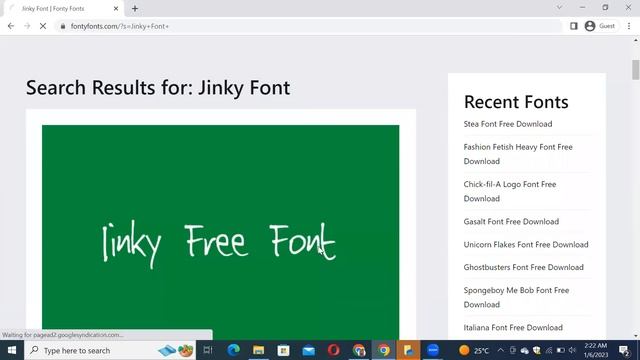Image resolution: width=640 pixels, height=360 pixels.
Task: Show hidden system tray icons
Action: coord(501,350)
